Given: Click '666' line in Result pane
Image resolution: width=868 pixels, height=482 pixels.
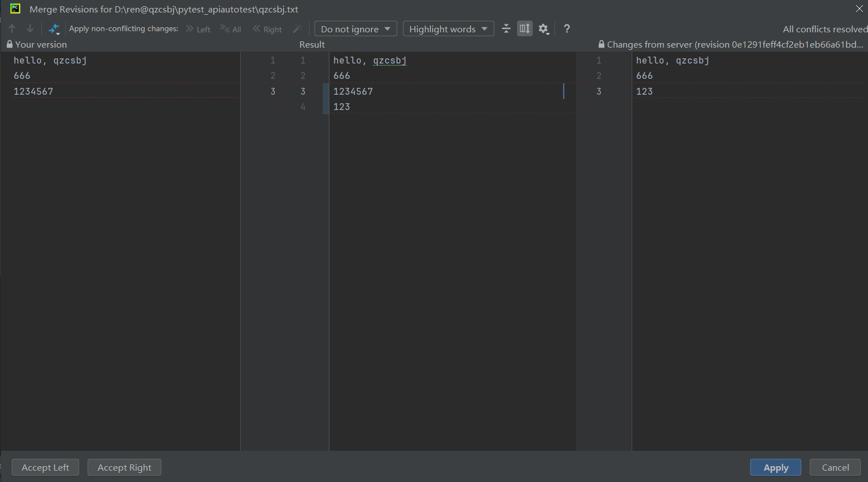Looking at the screenshot, I should click(342, 75).
